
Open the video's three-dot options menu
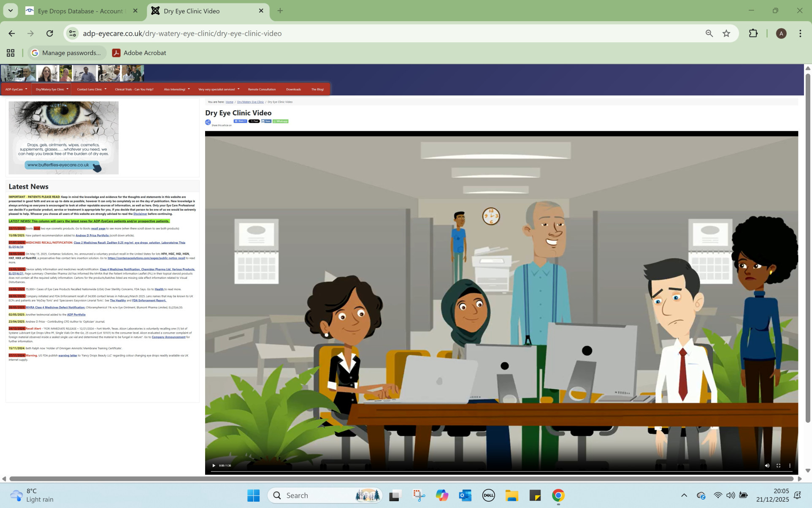pos(790,465)
